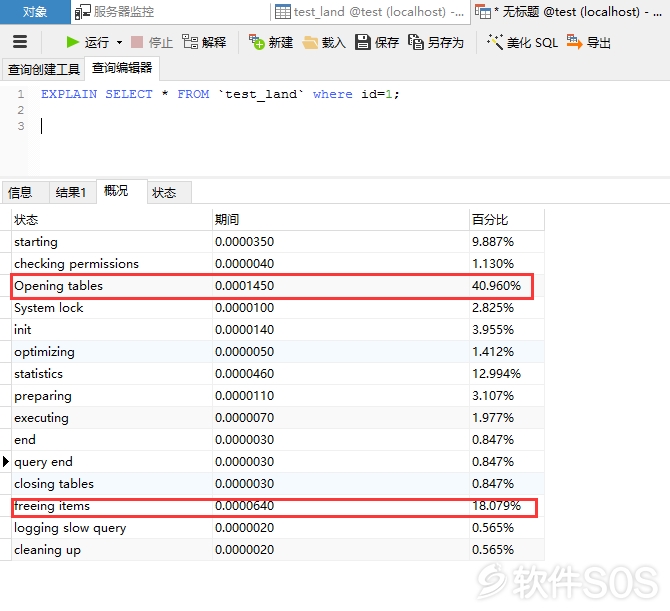Load a query file with 载入
The image size is (670, 611).
click(x=324, y=42)
